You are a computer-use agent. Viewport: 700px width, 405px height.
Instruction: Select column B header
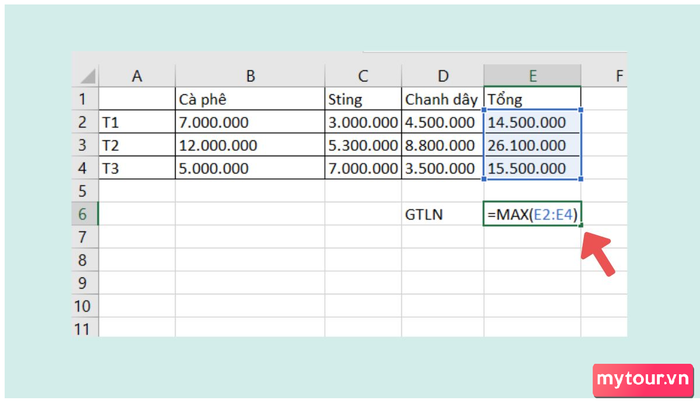coord(250,76)
